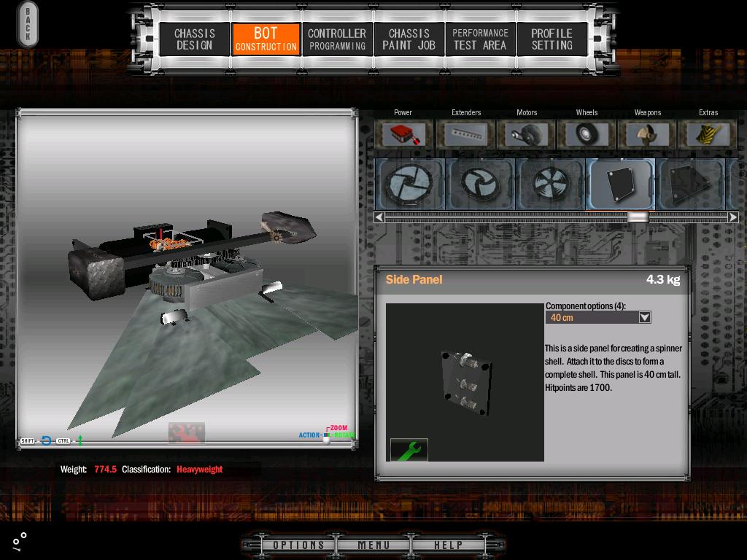Open the Motors category icon
Screen dimensions: 747x560
(527, 134)
